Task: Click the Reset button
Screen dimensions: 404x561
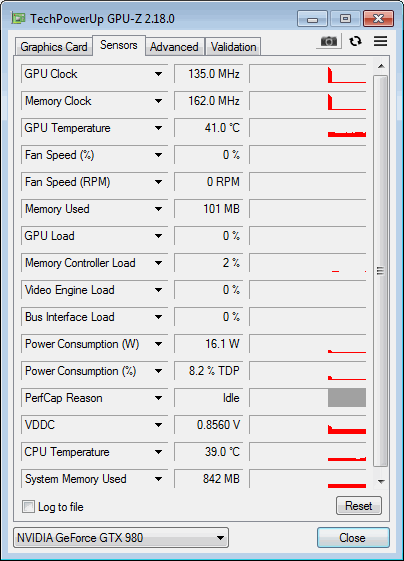Action: coord(359,506)
